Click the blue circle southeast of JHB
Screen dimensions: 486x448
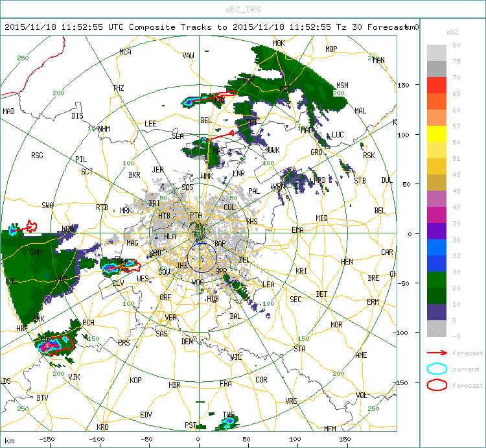pos(202,258)
